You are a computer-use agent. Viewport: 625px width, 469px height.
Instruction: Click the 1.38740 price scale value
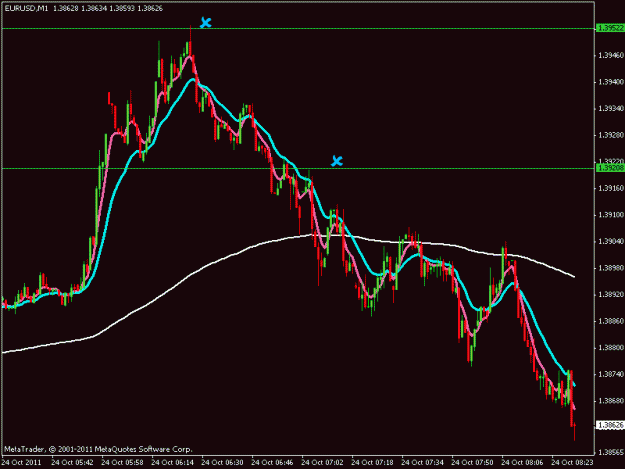pos(611,374)
